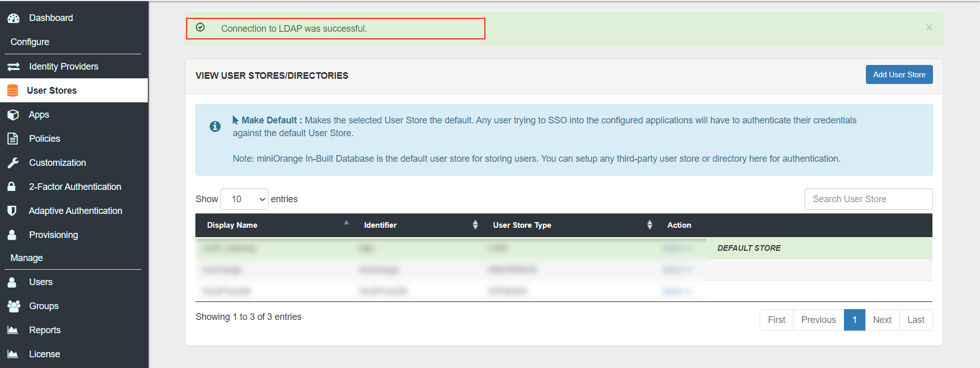
Task: Click the 2-Factor Authentication lock icon
Action: click(11, 186)
